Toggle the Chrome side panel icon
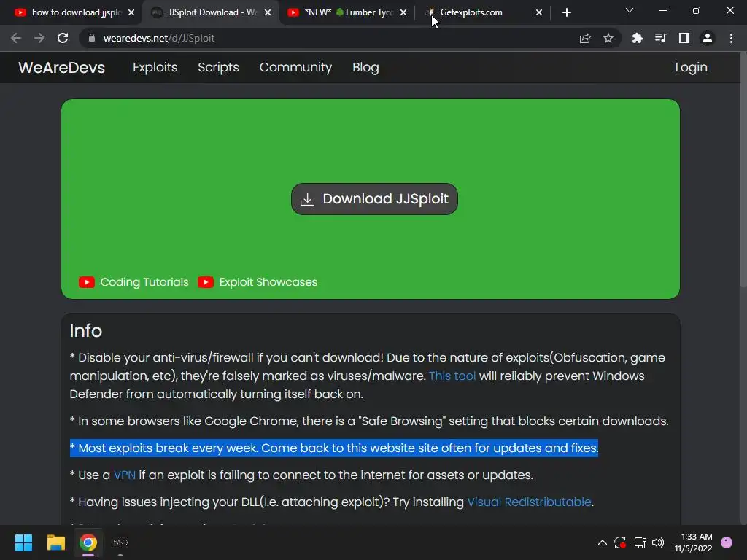 pyautogui.click(x=684, y=38)
